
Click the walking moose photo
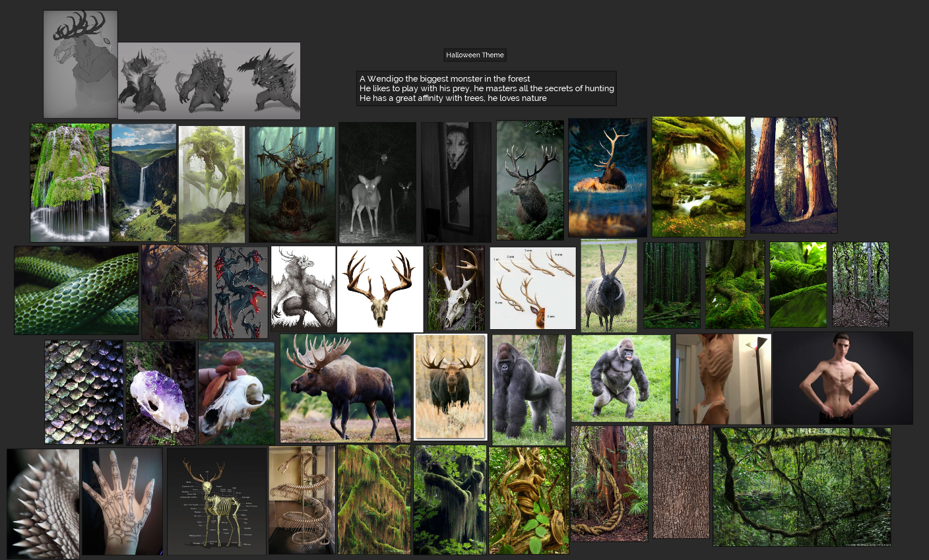pos(346,388)
